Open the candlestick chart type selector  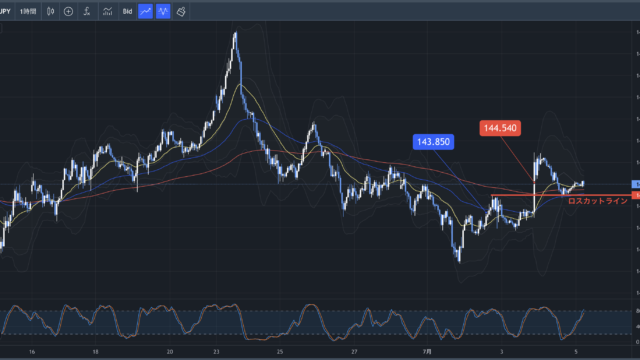coord(50,11)
